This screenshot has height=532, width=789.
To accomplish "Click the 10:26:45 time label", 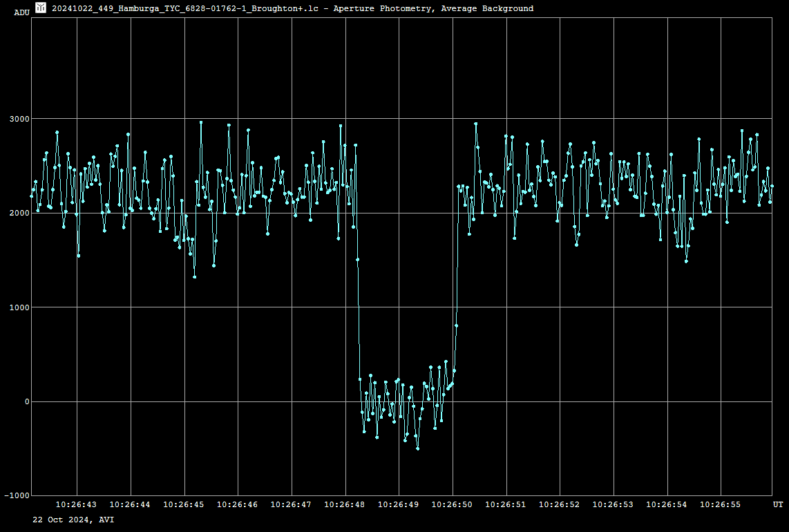I will (x=184, y=504).
